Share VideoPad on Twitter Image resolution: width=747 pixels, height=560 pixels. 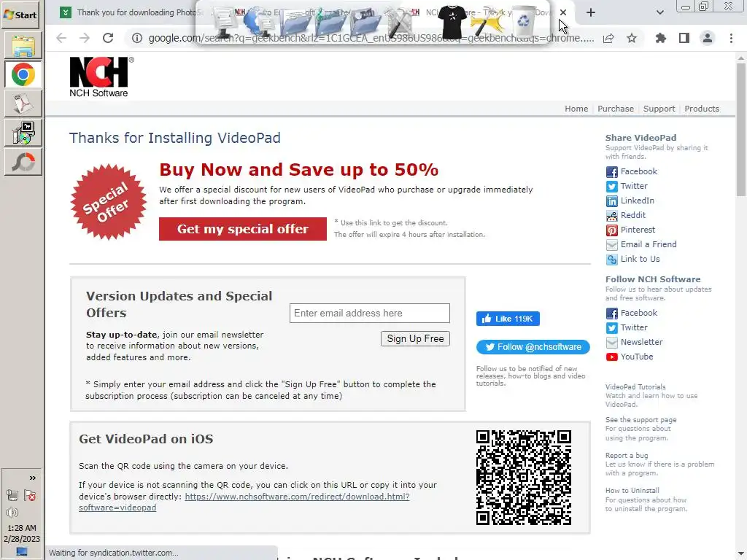pos(627,186)
